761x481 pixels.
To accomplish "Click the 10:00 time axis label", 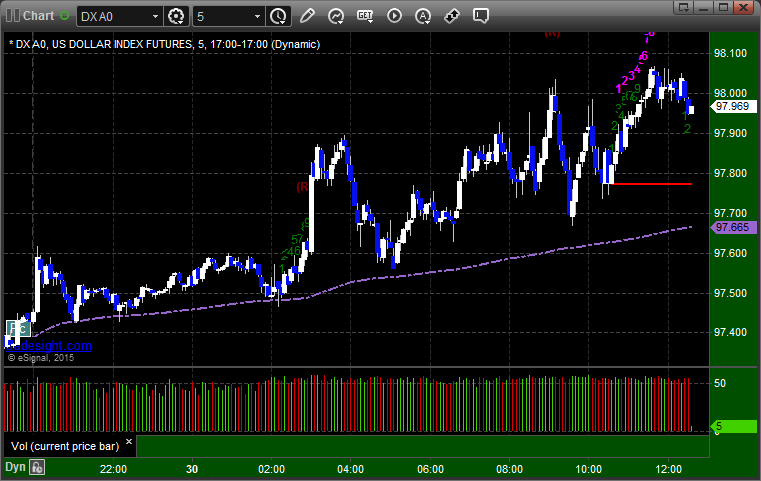I will (589, 469).
